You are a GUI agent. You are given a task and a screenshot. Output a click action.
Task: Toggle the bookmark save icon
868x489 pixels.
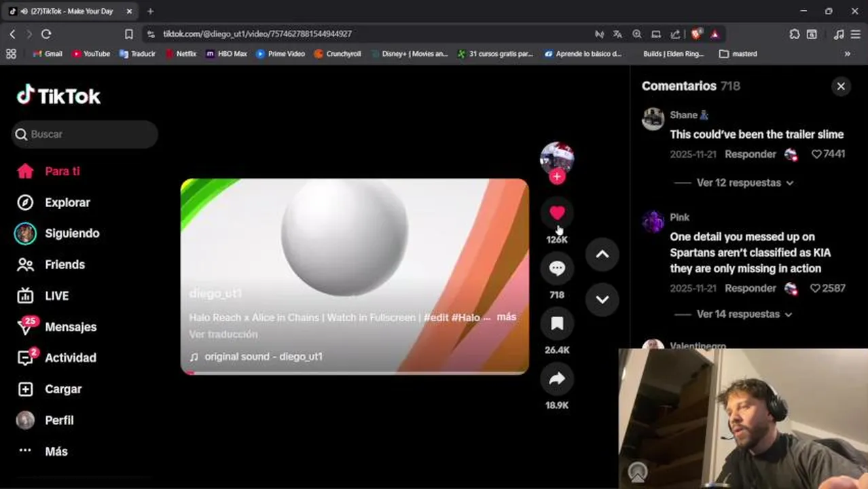pyautogui.click(x=557, y=323)
